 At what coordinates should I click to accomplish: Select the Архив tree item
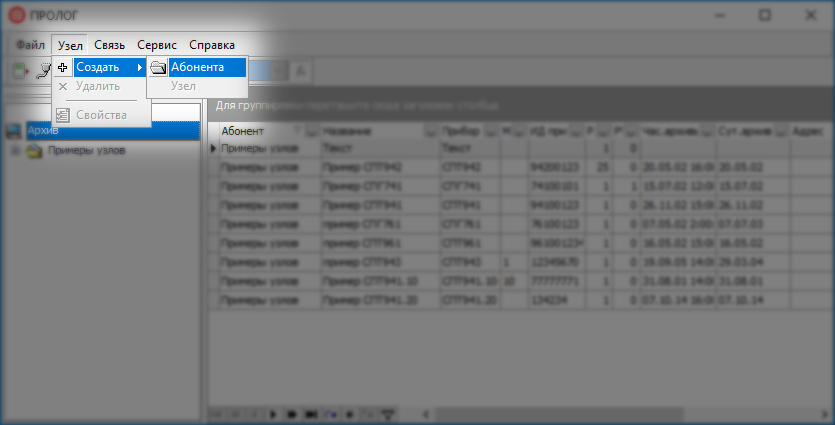click(44, 131)
